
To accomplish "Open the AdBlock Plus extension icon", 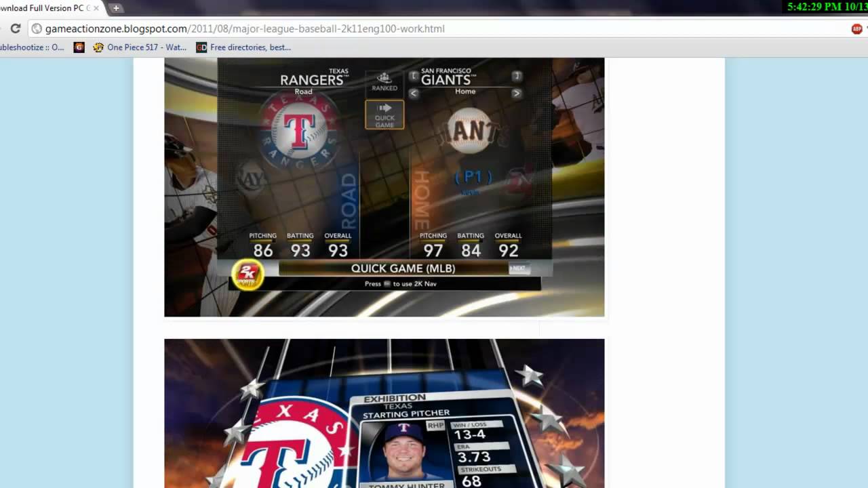I will [x=857, y=28].
